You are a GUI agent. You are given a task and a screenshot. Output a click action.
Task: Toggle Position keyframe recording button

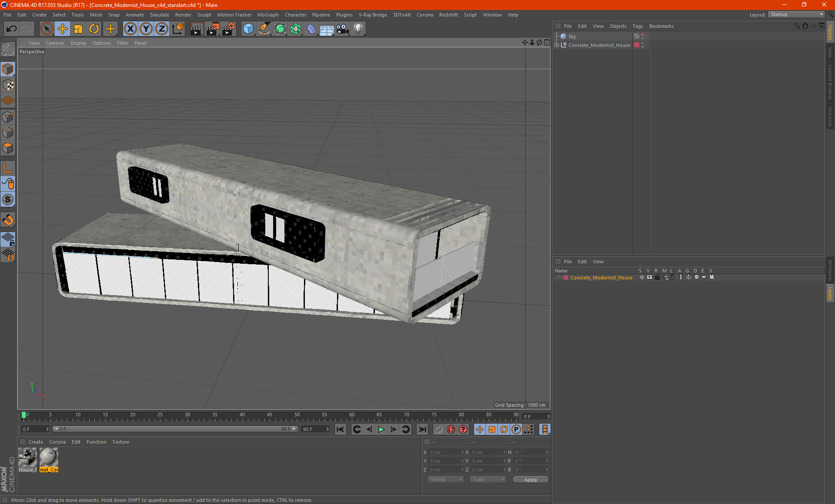(x=480, y=429)
